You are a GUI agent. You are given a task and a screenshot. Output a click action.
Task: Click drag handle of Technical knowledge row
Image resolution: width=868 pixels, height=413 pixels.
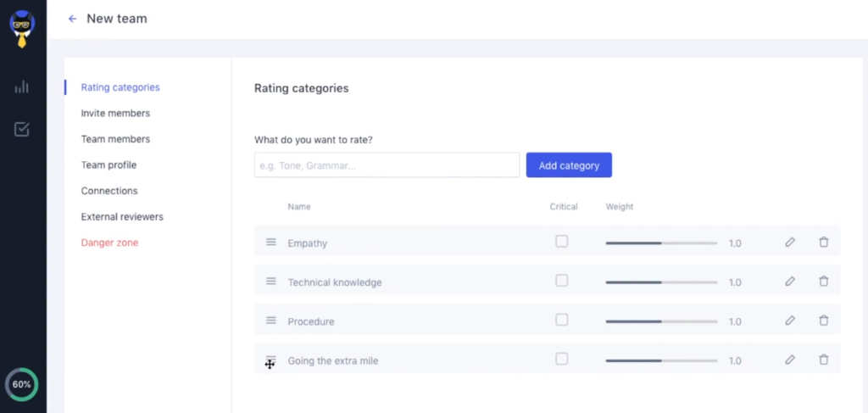pyautogui.click(x=271, y=282)
